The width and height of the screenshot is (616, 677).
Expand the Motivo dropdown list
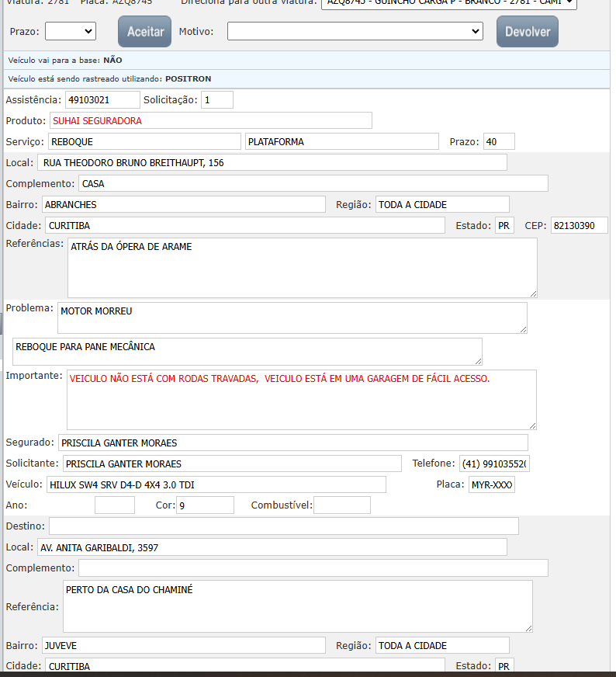click(x=355, y=31)
